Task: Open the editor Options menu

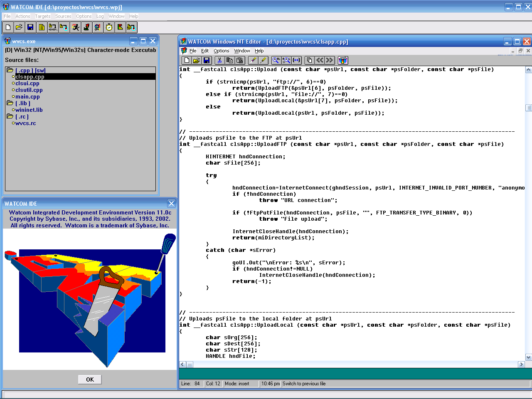Action: pos(222,51)
